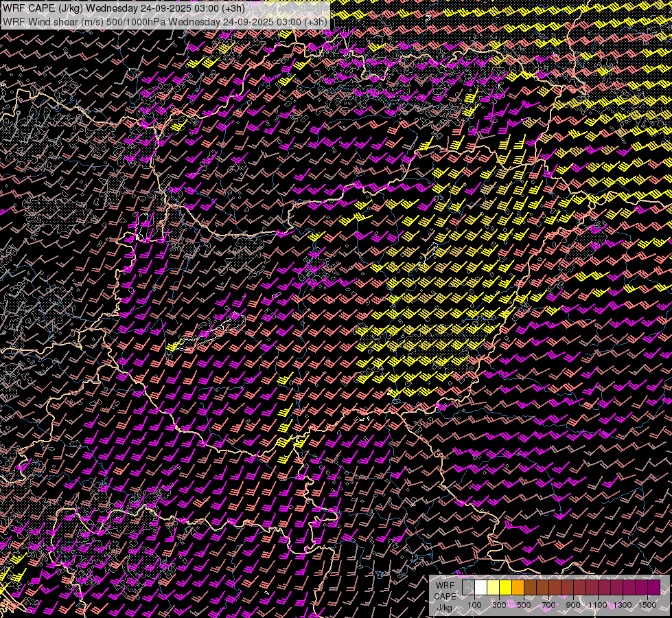Viewport: 672px width, 618px height.
Task: Select the 300 legend scale label
Action: (x=499, y=605)
